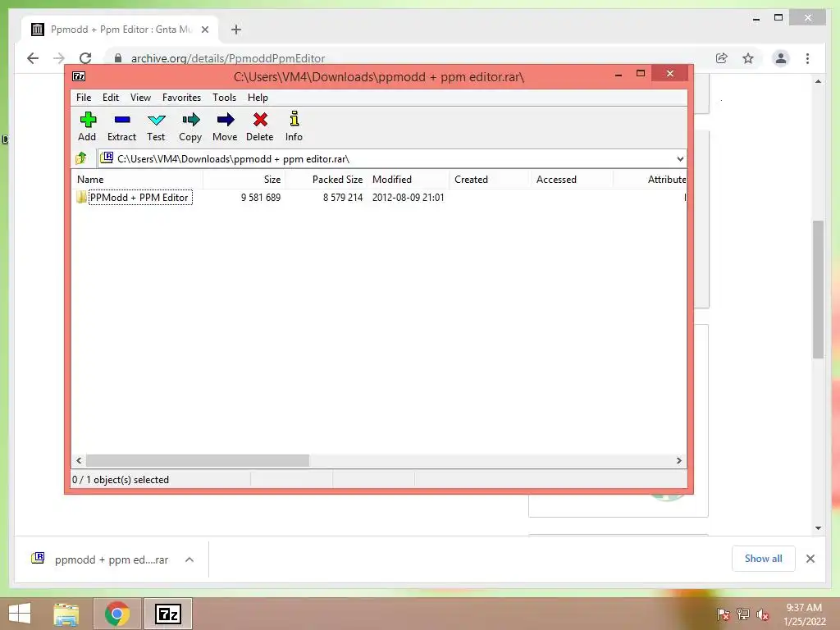Click the Chrome address bar URL
Viewport: 840px width, 630px height.
click(228, 58)
